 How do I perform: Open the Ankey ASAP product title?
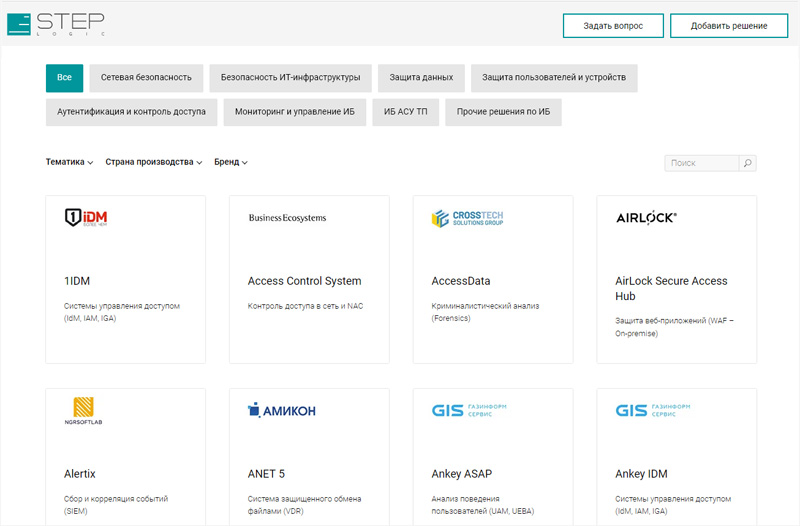click(462, 474)
